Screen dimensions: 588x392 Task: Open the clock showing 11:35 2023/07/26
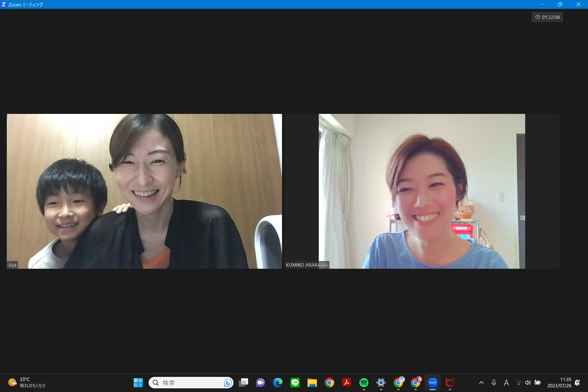click(x=559, y=383)
